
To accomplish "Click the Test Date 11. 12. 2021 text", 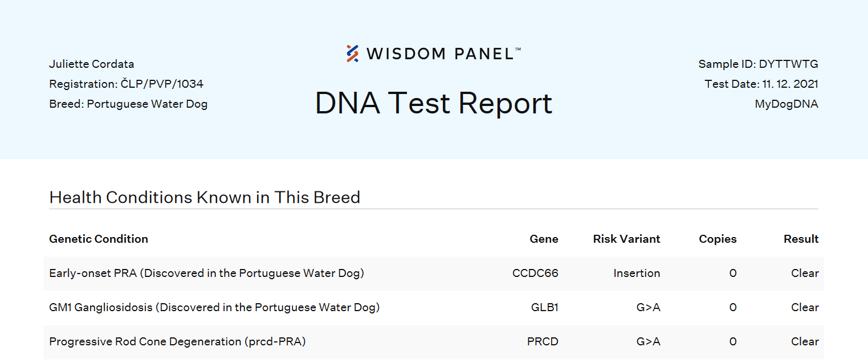I will pyautogui.click(x=761, y=84).
